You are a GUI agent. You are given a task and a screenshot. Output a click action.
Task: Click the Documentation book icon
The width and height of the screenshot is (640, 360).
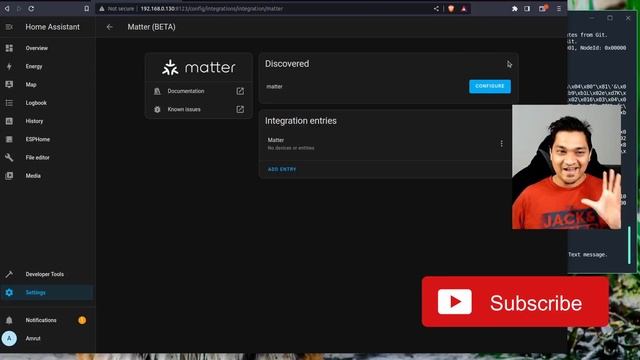pos(157,91)
